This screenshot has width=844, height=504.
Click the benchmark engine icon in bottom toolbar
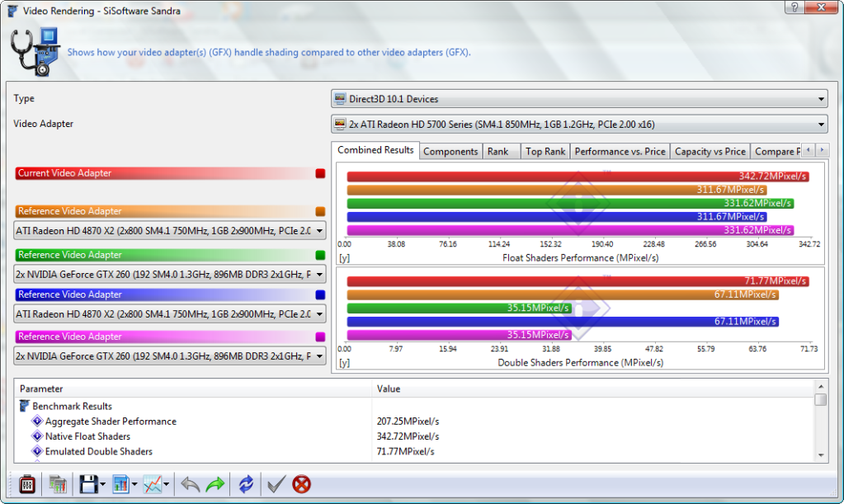[x=27, y=484]
